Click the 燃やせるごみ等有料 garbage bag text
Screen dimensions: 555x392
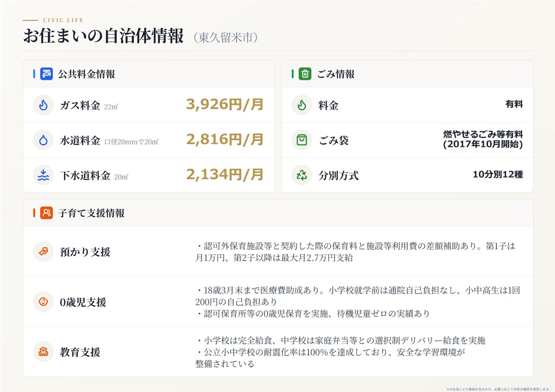tap(483, 134)
